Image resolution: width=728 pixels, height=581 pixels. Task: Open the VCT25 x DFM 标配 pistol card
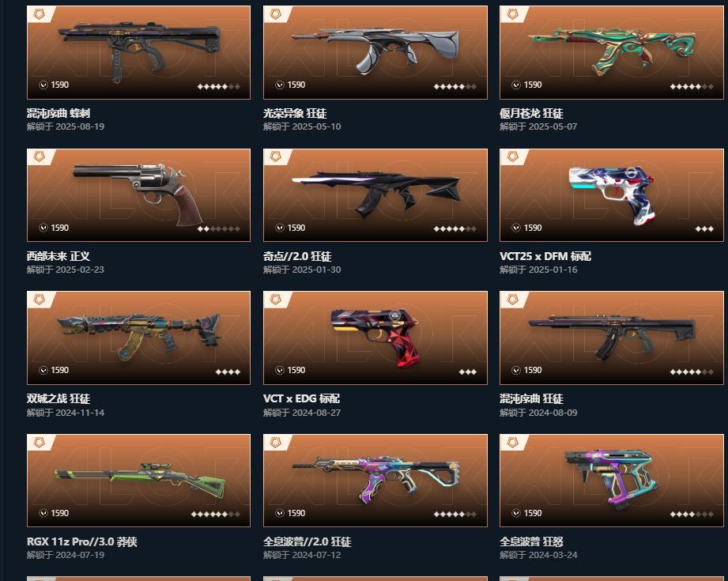[612, 195]
